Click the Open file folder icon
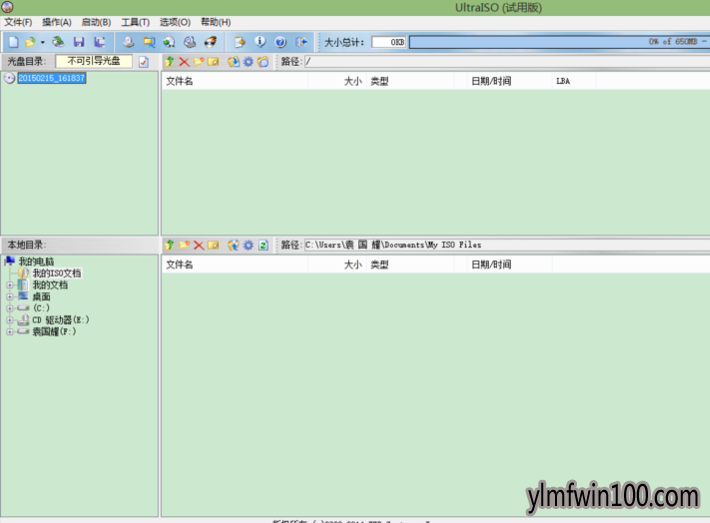710x523 pixels. pyautogui.click(x=30, y=42)
